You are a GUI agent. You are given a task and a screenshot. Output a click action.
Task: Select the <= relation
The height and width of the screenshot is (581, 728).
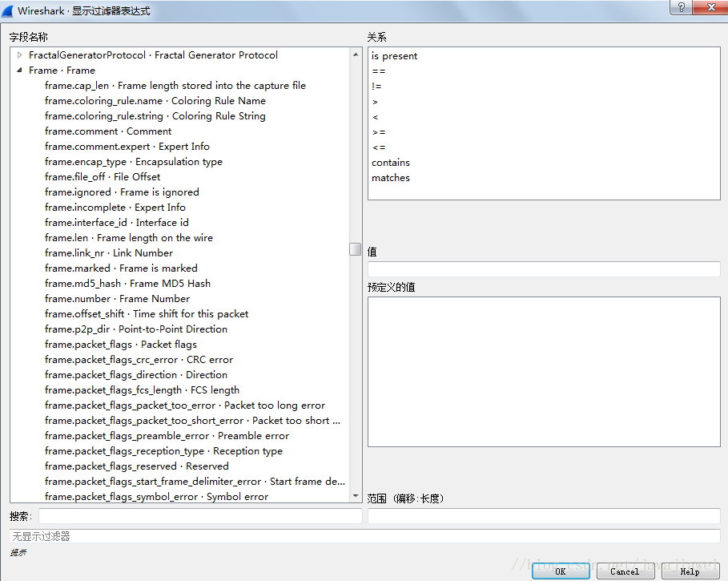tap(378, 147)
